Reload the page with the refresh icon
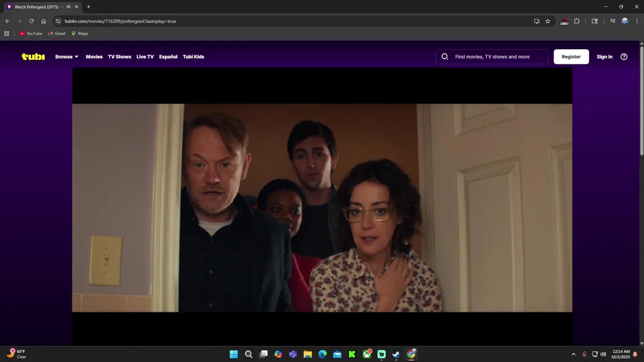Viewport: 644px width, 362px height. click(x=31, y=21)
